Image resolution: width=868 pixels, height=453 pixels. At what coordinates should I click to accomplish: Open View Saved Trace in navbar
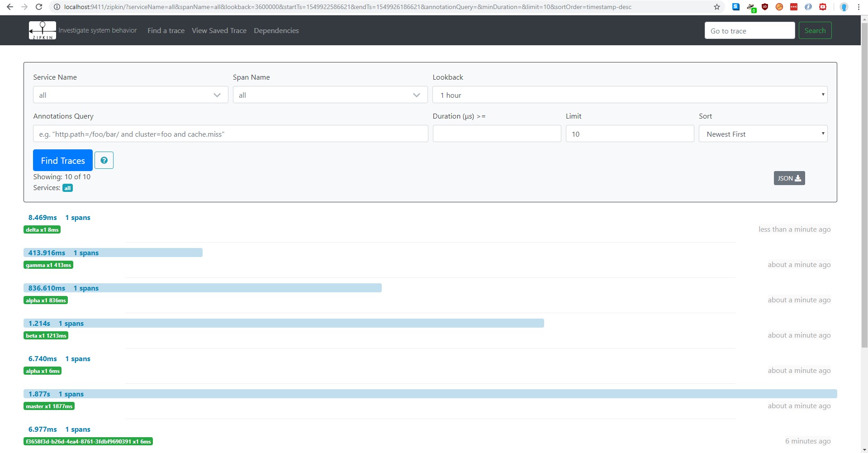pyautogui.click(x=219, y=31)
